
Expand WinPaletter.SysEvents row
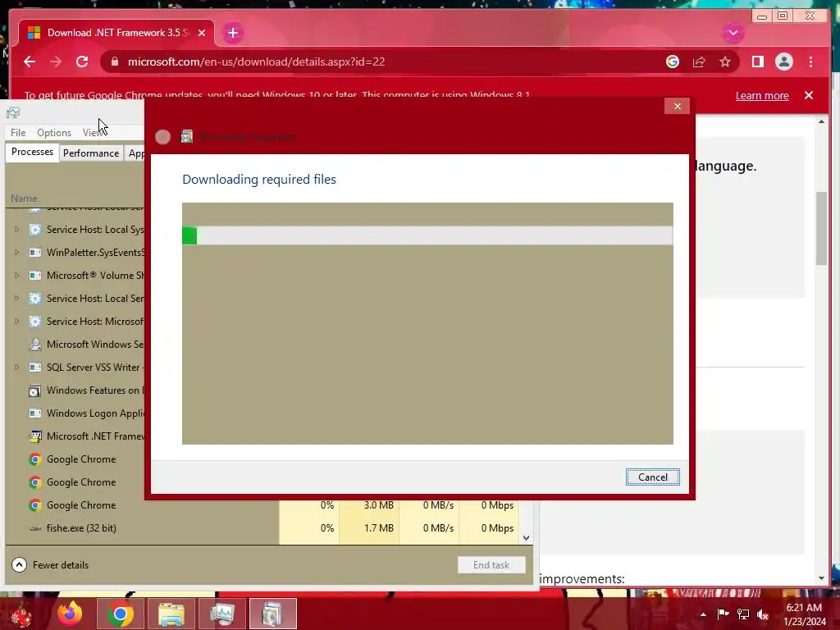click(16, 253)
